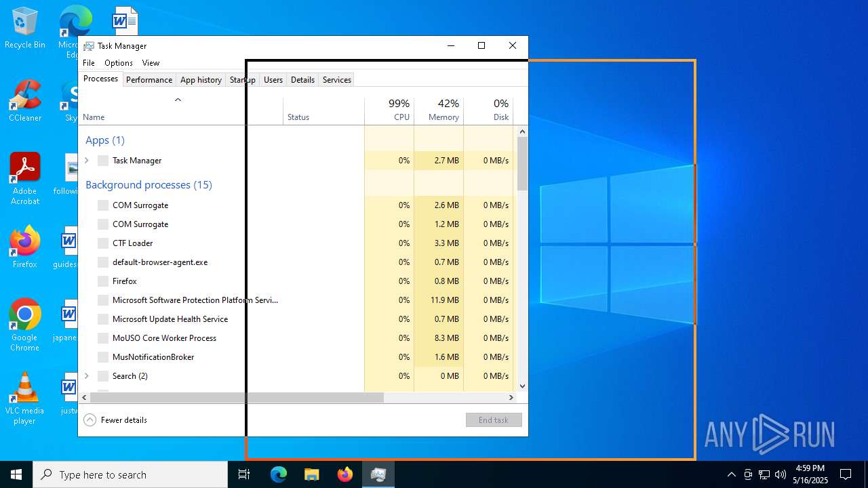Open Firefox desktop shortcut
Viewport: 868px width, 488px height.
pyautogui.click(x=24, y=247)
